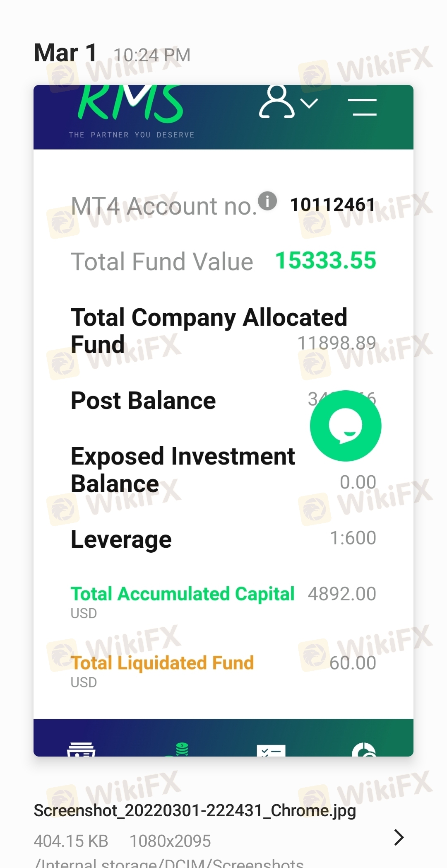The height and width of the screenshot is (868, 447).
Task: Open the checklist icon in bottom bar
Action: click(271, 750)
